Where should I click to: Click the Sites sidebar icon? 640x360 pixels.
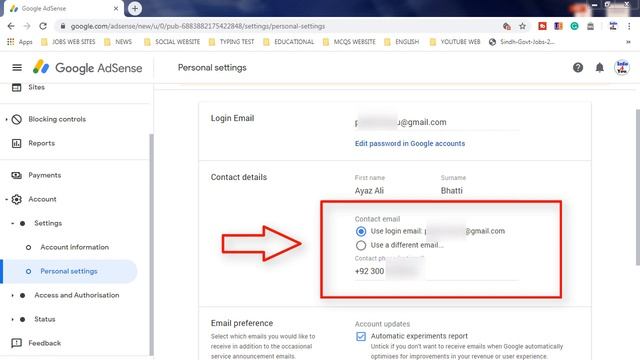pos(16,87)
